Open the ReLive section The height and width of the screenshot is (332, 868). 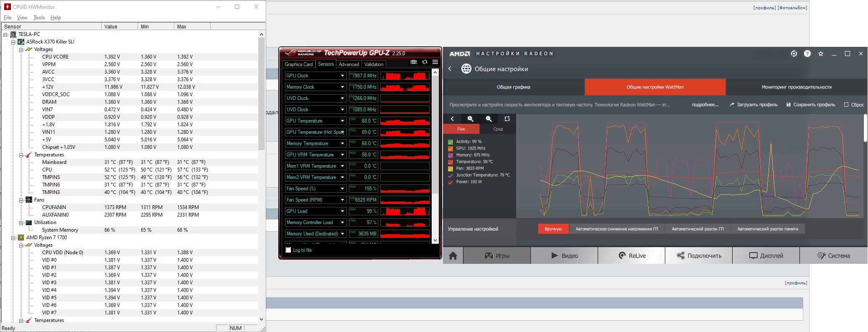pos(631,255)
